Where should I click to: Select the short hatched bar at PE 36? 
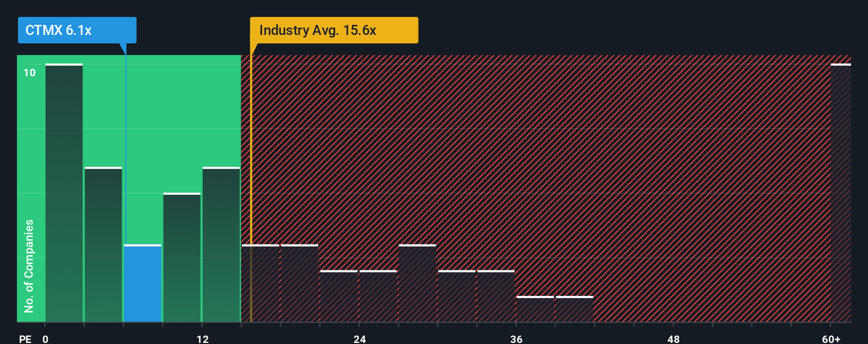[x=535, y=309]
